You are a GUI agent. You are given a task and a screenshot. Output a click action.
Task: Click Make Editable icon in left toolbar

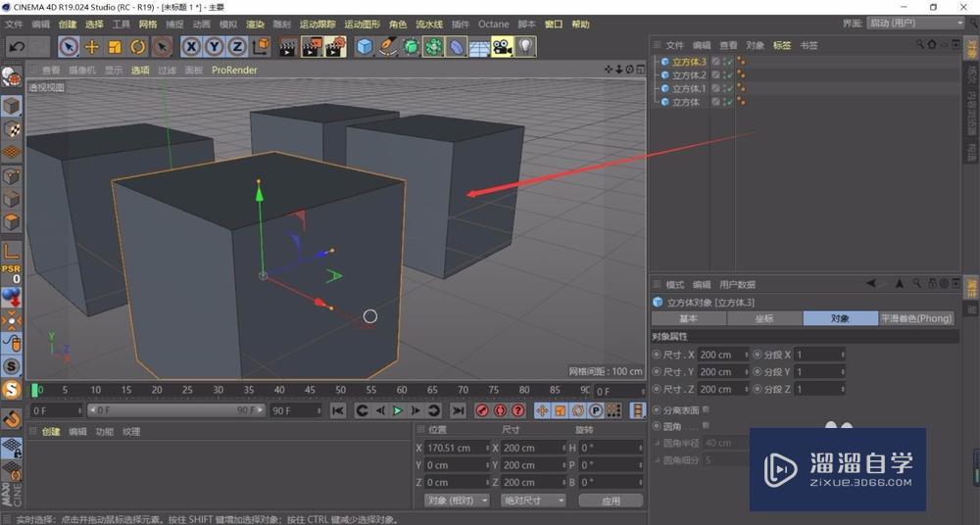pos(11,77)
